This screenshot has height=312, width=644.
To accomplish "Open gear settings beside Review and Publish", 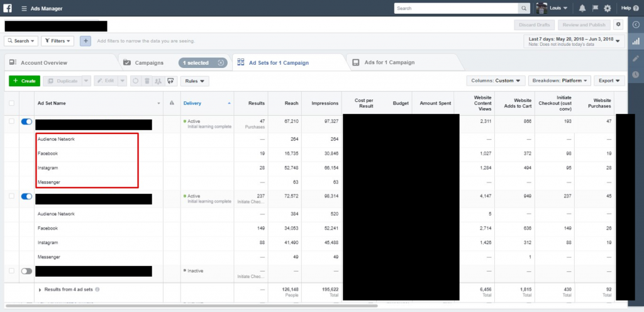I will coord(618,25).
